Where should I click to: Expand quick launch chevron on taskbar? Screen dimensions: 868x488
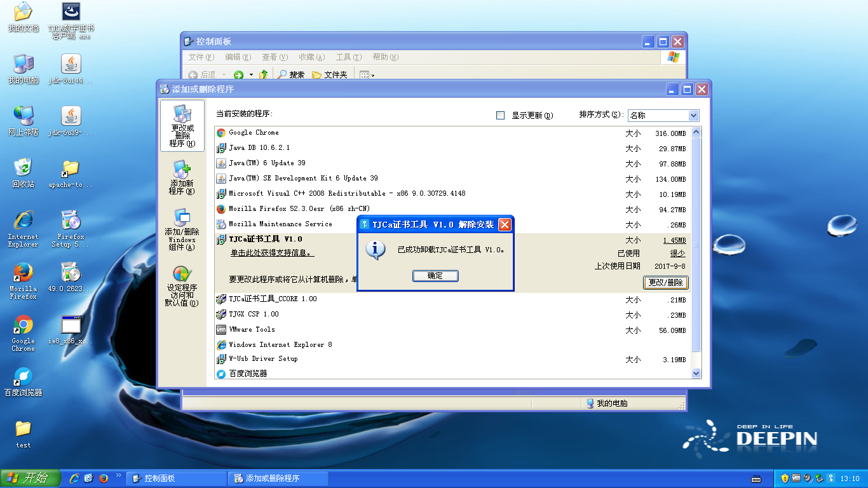click(118, 475)
